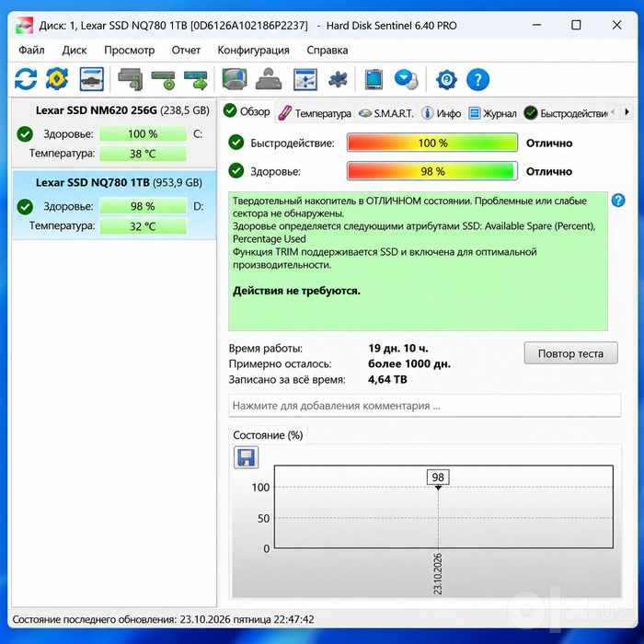The width and height of the screenshot is (644, 644).
Task: Click the comment input field
Action: click(425, 406)
